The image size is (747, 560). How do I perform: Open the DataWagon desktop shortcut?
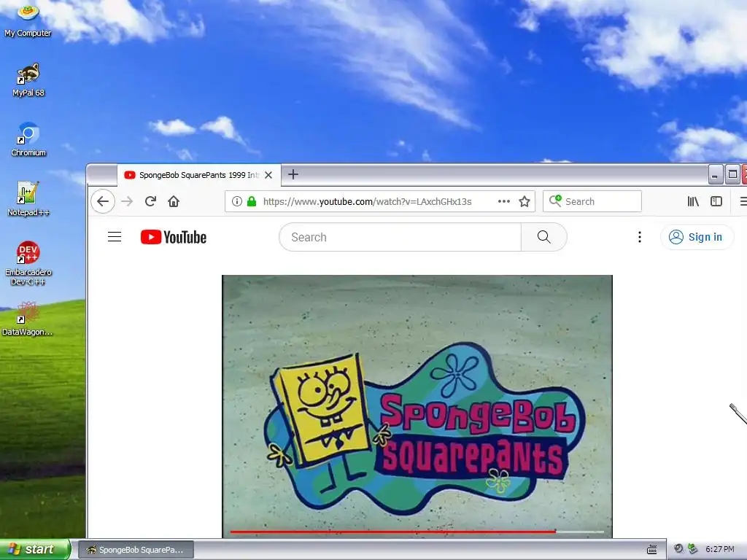point(28,319)
